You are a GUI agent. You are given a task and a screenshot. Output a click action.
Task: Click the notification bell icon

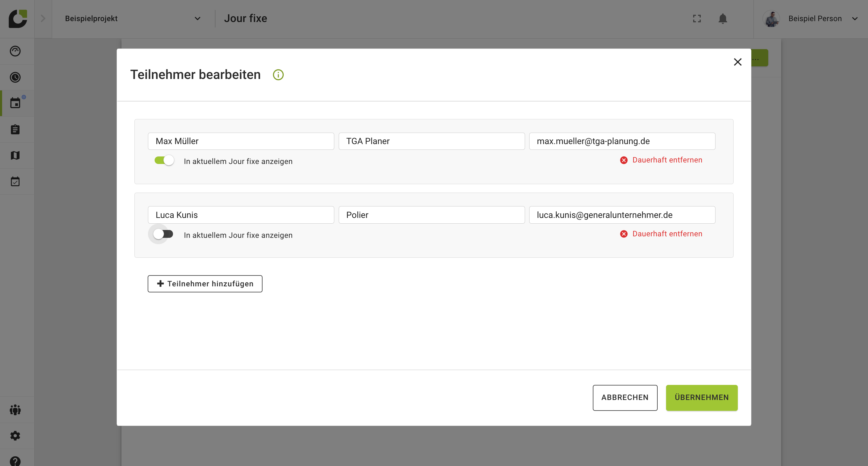[x=722, y=18]
